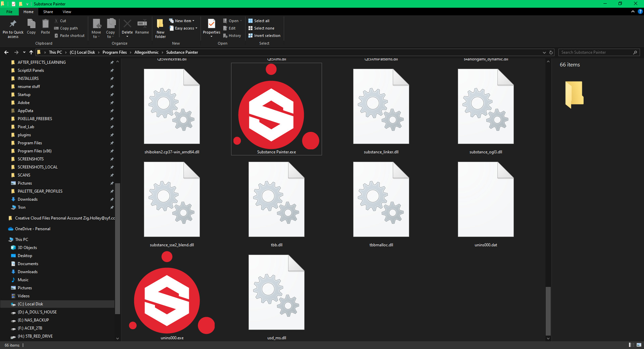This screenshot has height=349, width=644.
Task: Open Music under This PC
Action: (23, 280)
